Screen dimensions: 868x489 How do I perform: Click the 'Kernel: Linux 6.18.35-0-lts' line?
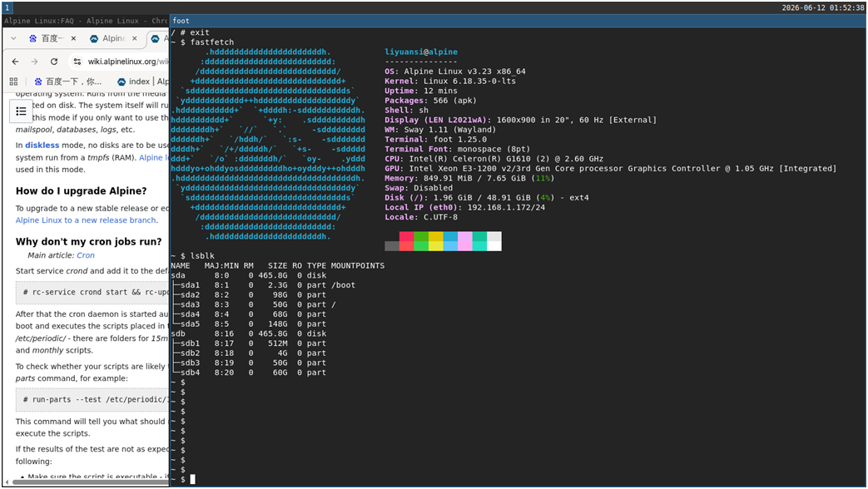point(450,81)
